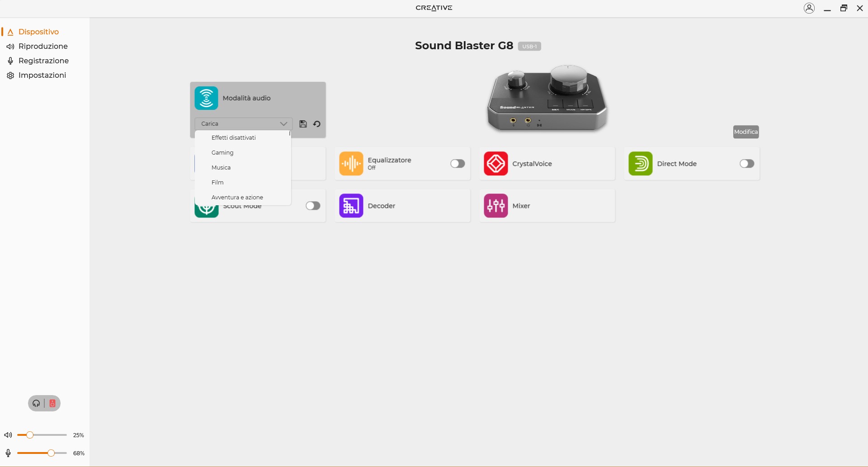Click the dropdown chevron beside Carica
Viewport: 868px width, 467px height.
[283, 124]
